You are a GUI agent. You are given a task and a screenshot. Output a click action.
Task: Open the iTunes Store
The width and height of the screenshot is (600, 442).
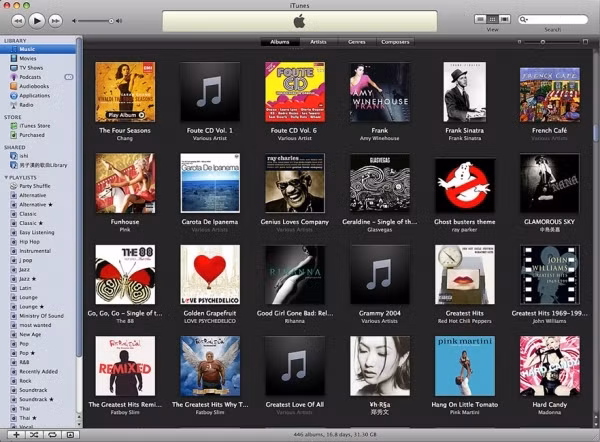[34, 125]
